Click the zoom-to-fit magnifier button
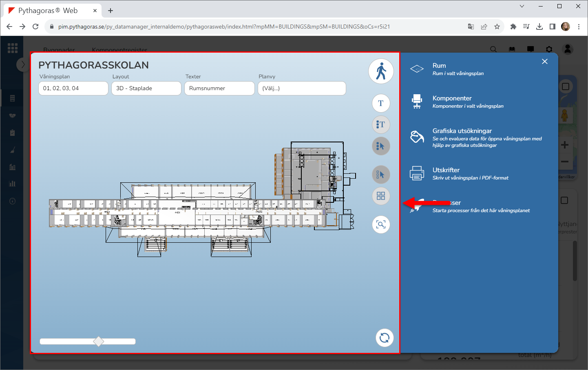The width and height of the screenshot is (588, 370). [x=381, y=225]
